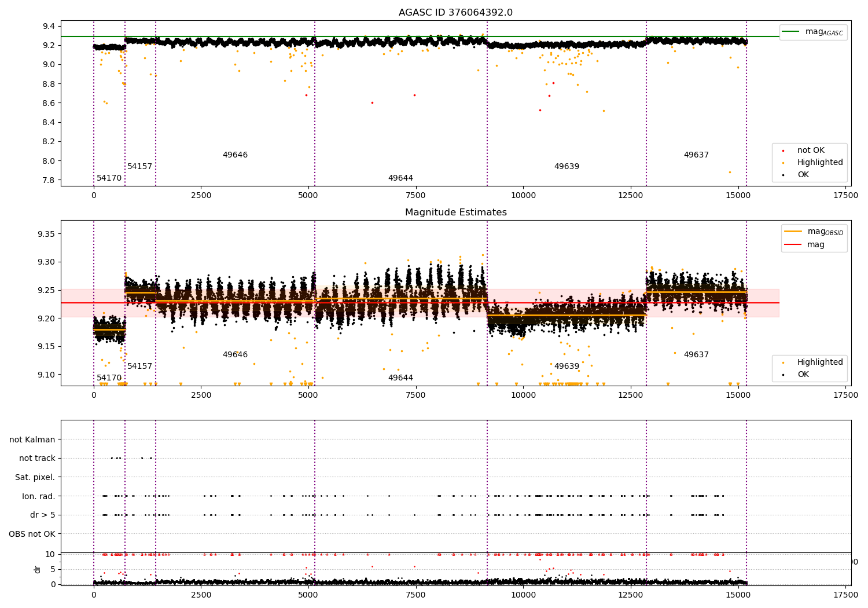Click the 'Sat. pixel.' row label
This screenshot has width=868, height=608.
pos(35,478)
